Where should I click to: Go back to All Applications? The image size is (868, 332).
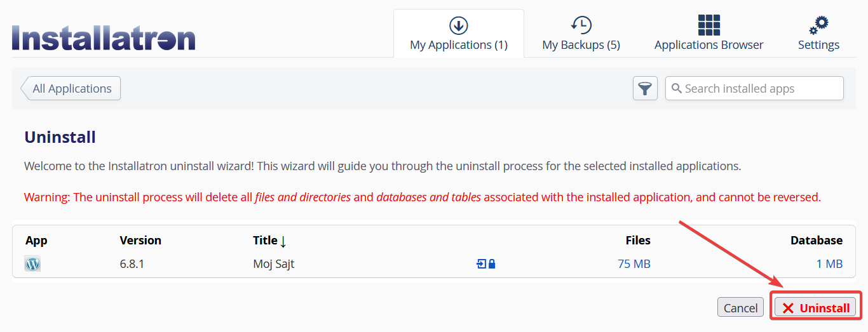click(x=71, y=88)
